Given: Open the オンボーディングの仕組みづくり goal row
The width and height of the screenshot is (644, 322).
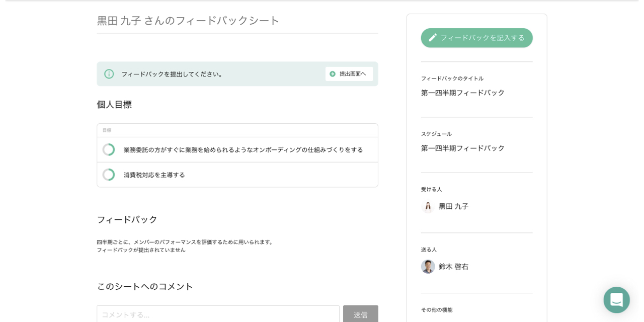Looking at the screenshot, I should pyautogui.click(x=243, y=150).
